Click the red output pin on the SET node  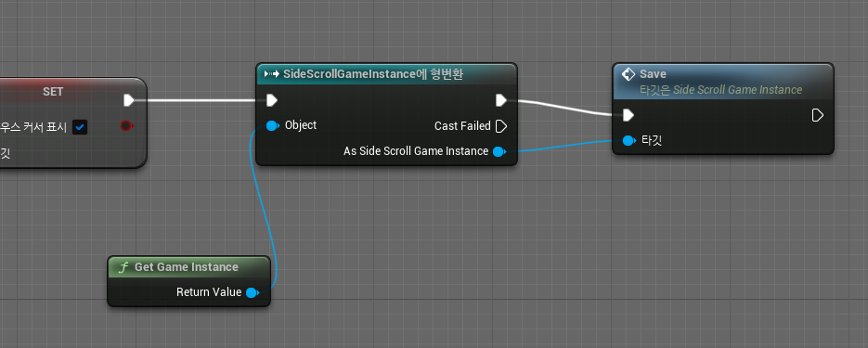tap(126, 126)
